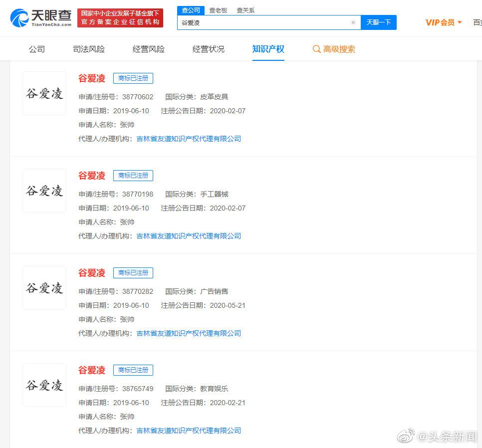This screenshot has width=482, height=448.
Task: Click the search field containing 谷爱凌
Action: coord(264,22)
